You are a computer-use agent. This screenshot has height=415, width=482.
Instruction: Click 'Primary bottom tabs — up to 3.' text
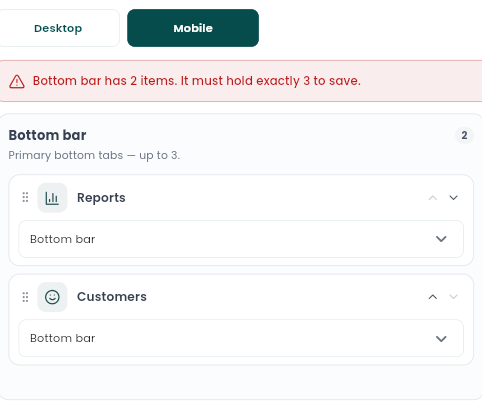coord(94,155)
